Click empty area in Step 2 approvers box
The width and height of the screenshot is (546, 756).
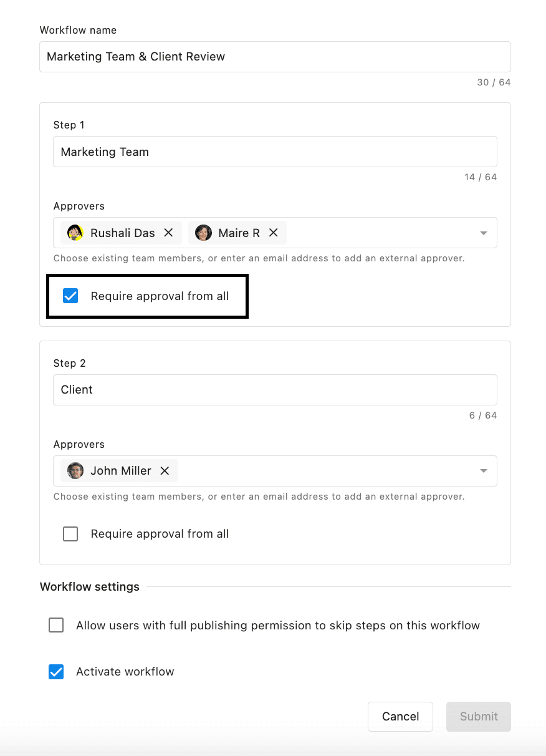[324, 471]
